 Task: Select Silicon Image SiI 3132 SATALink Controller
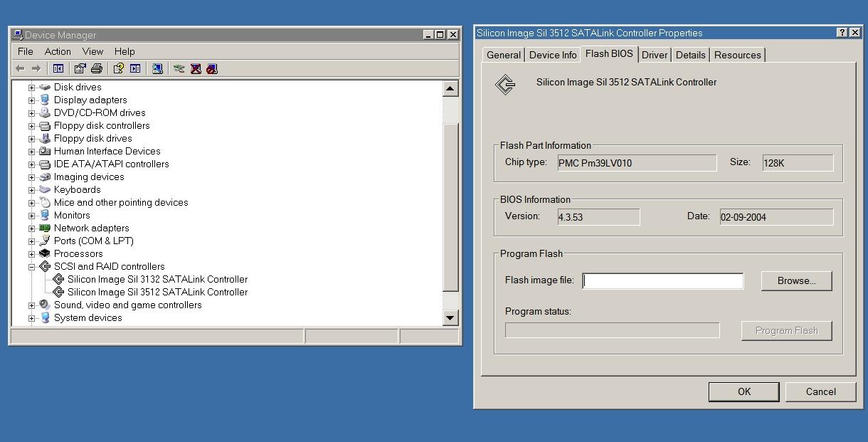point(157,279)
